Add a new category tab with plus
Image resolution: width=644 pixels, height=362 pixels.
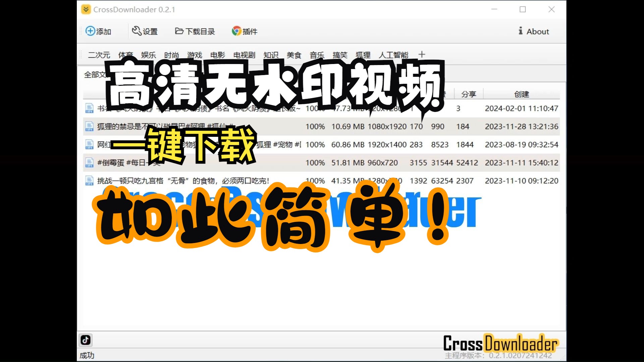coord(422,54)
